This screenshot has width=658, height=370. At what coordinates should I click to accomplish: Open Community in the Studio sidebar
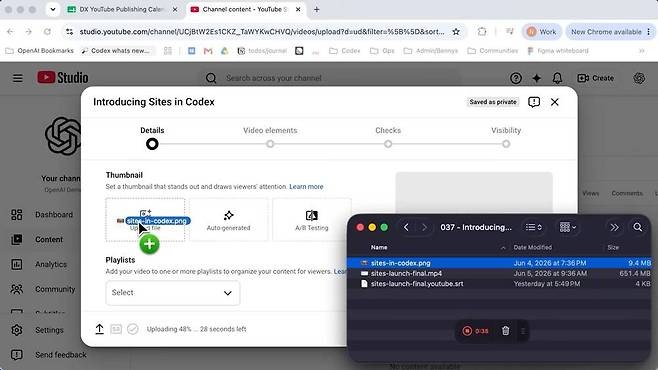42,289
